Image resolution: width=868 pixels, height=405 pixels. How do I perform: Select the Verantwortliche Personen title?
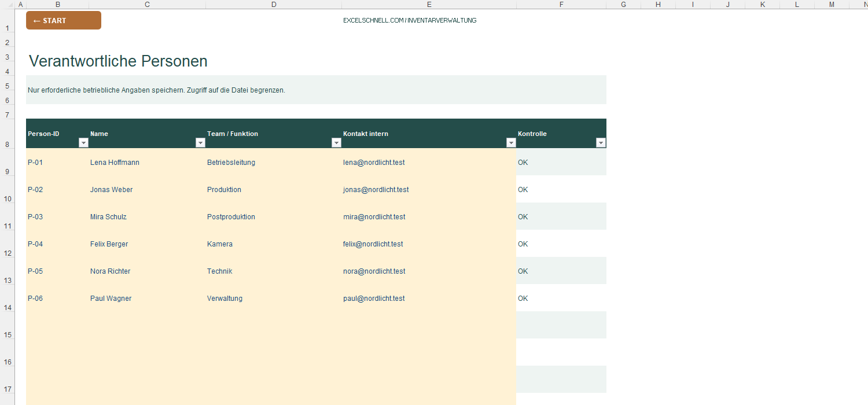118,61
